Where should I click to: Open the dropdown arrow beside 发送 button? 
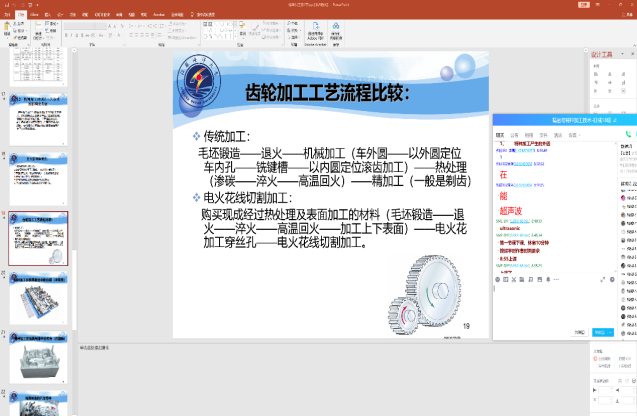pos(610,332)
